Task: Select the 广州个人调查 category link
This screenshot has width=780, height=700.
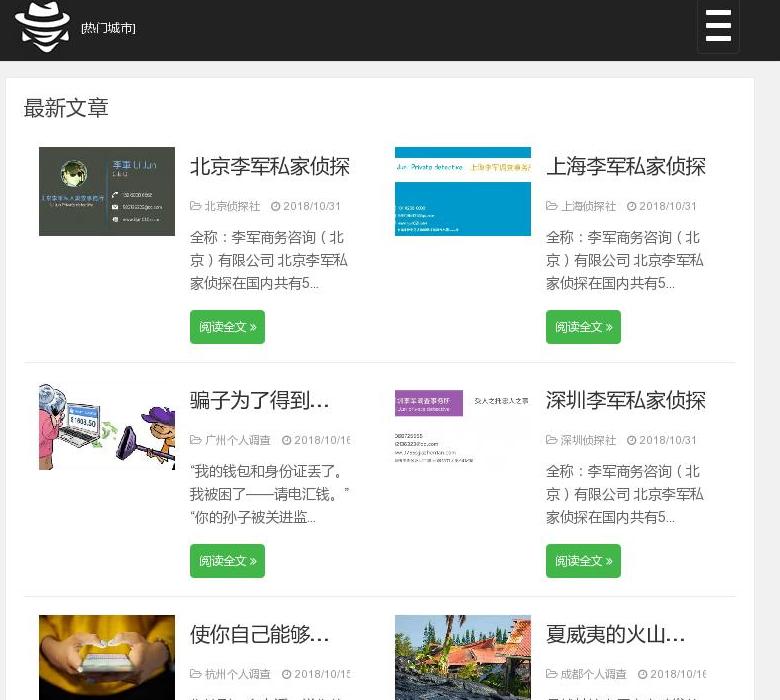Action: (238, 440)
